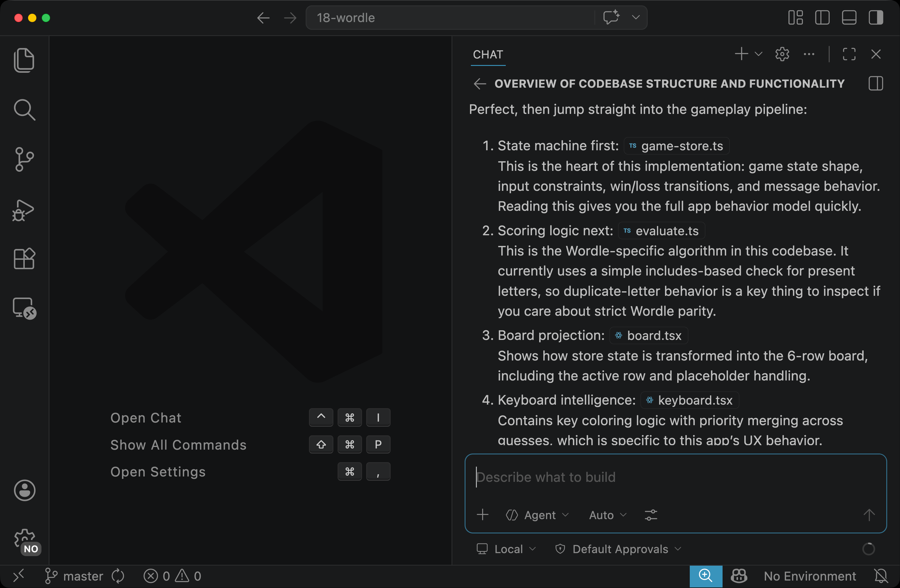Image resolution: width=900 pixels, height=588 pixels.
Task: Click No Environment in status bar
Action: (x=810, y=576)
